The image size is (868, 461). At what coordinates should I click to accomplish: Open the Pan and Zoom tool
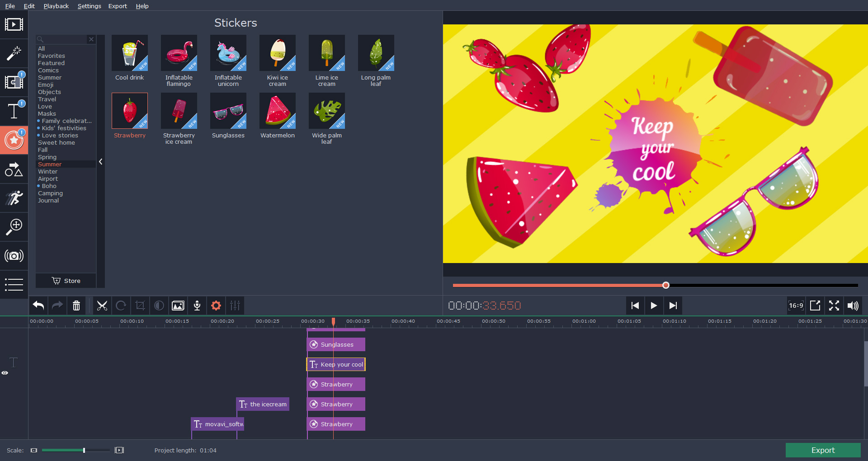click(14, 227)
